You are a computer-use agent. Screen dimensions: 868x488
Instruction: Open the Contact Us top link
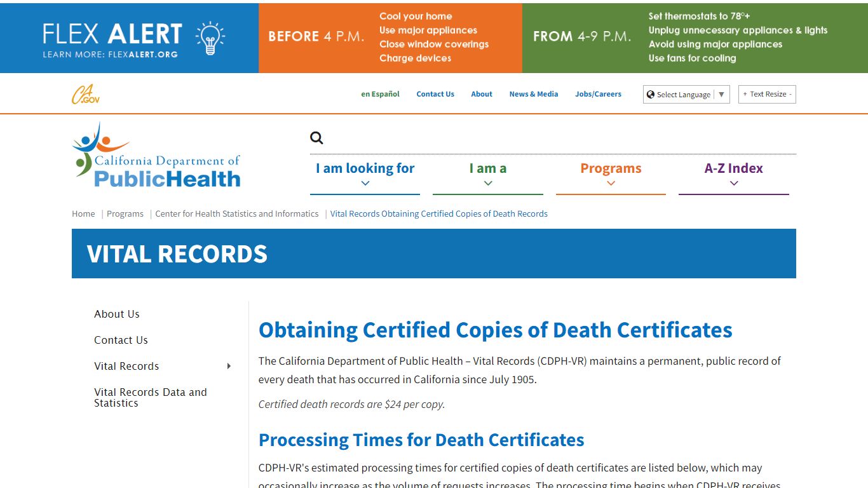(x=435, y=94)
